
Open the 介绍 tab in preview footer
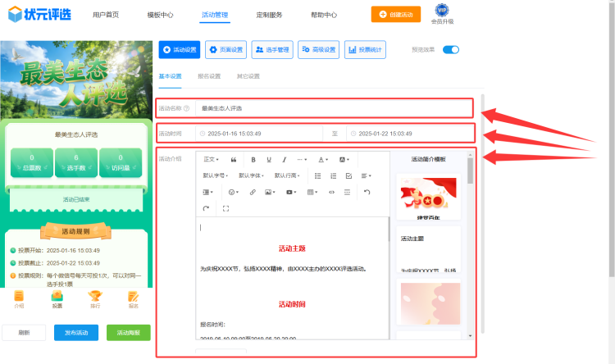[19, 299]
